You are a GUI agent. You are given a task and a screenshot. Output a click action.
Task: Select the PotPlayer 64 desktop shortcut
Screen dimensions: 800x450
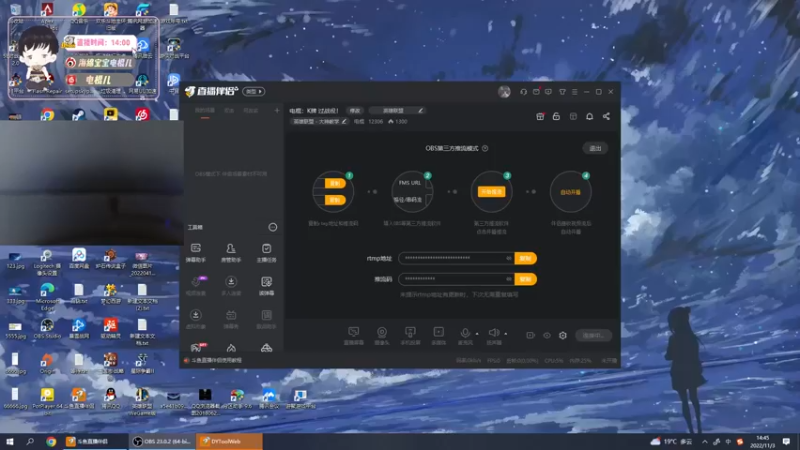(x=47, y=399)
